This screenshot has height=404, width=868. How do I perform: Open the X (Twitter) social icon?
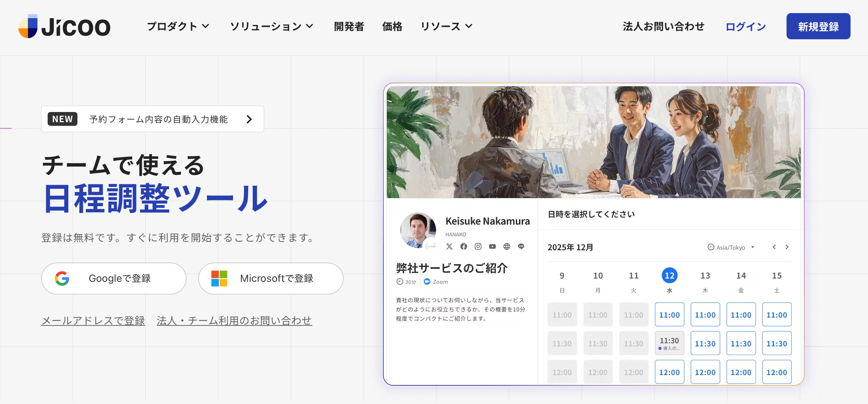tap(449, 247)
